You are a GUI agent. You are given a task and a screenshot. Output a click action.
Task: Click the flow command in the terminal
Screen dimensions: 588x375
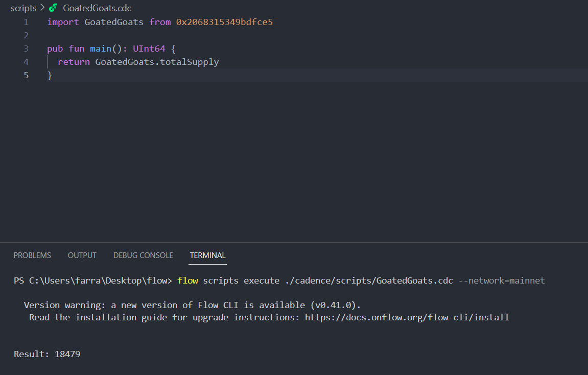(x=187, y=280)
